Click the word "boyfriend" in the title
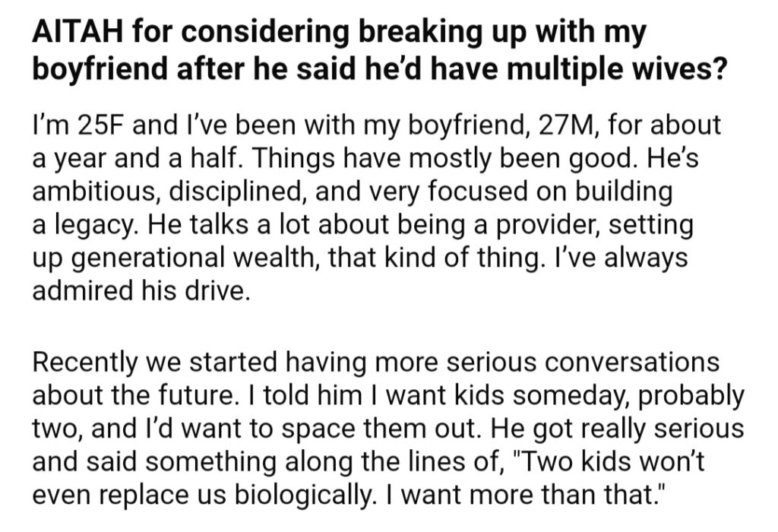The height and width of the screenshot is (532, 778). coord(100,69)
